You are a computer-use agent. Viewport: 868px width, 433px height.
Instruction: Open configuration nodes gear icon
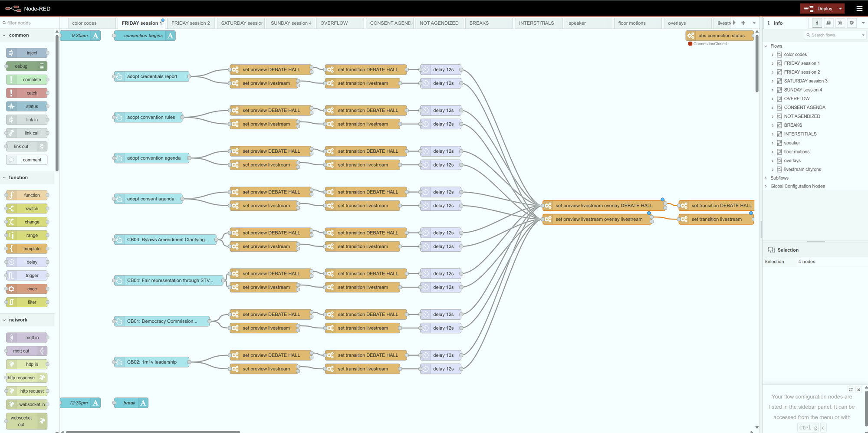(x=852, y=23)
